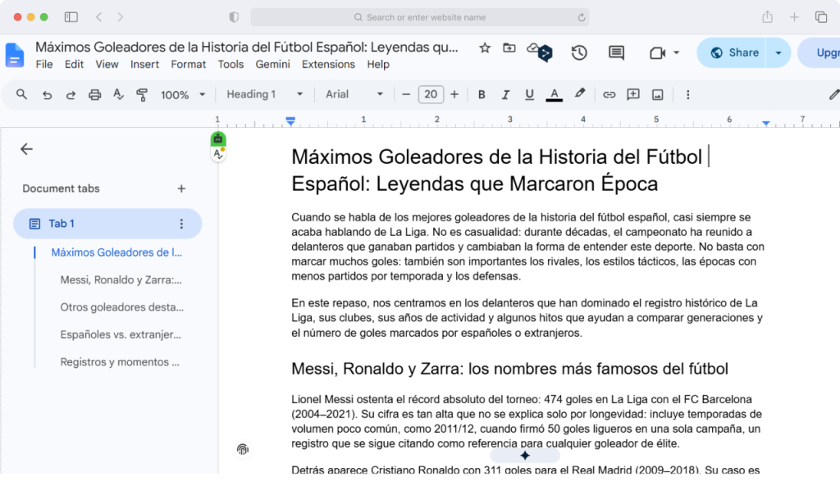840x504 pixels.
Task: Toggle underline formatting
Action: tap(529, 95)
